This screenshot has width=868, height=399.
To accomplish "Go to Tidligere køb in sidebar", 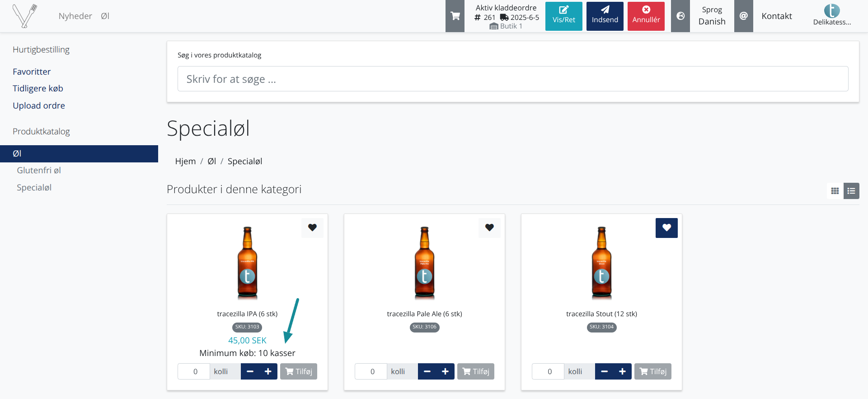I will (x=38, y=89).
